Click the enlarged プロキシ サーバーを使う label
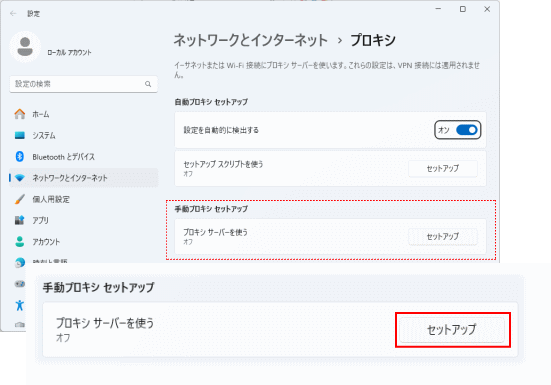Image resolution: width=551 pixels, height=385 pixels. click(105, 323)
